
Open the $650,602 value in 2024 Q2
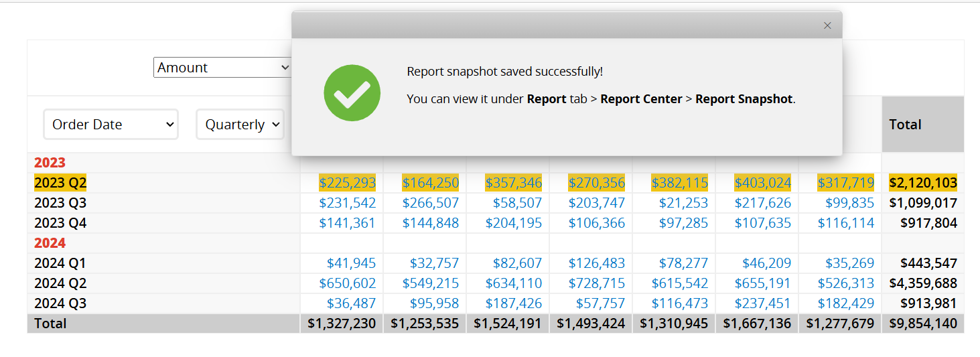347,283
